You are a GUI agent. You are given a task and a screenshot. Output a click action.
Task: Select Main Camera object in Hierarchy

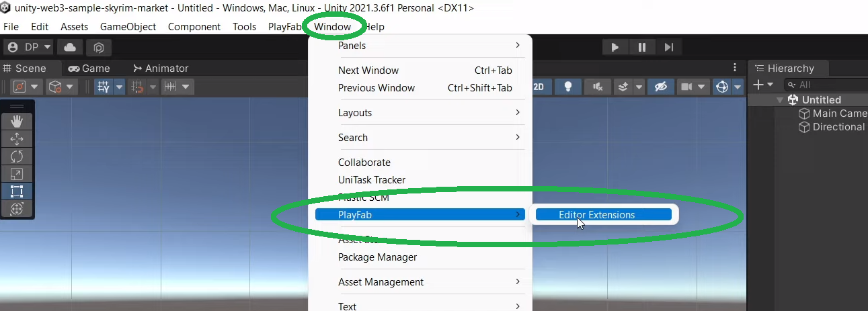click(832, 113)
